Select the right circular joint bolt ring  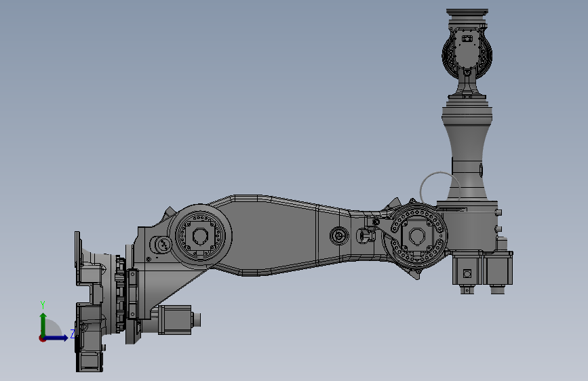pos(418,237)
